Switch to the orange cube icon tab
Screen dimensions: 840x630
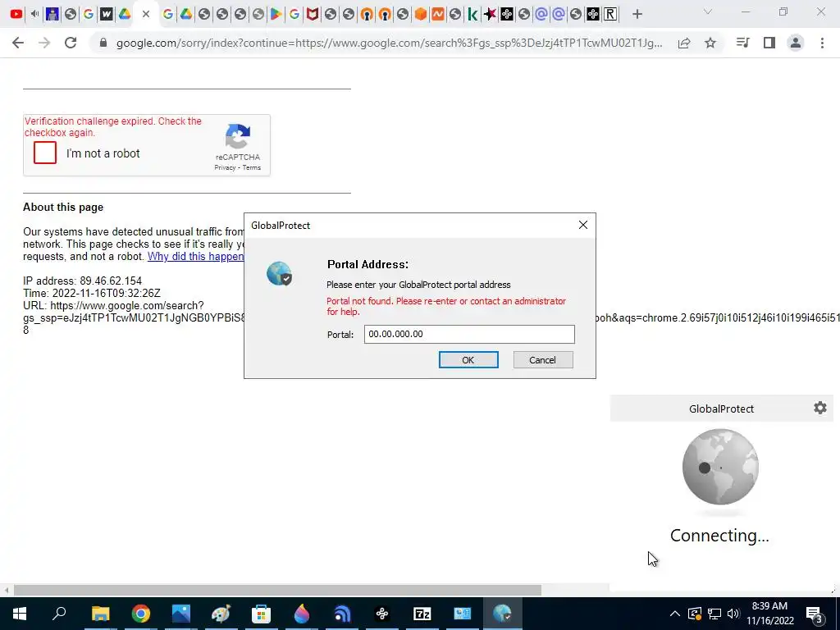tap(421, 15)
